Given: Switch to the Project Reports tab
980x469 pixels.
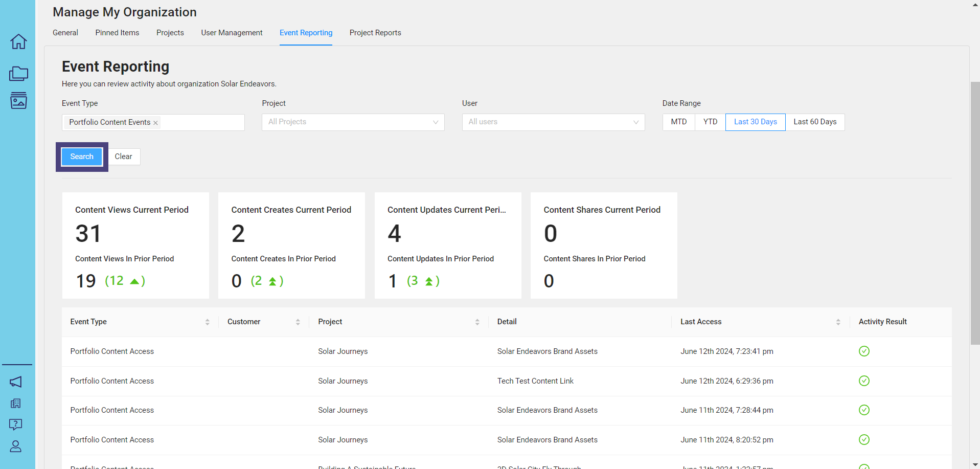Looking at the screenshot, I should [x=375, y=33].
